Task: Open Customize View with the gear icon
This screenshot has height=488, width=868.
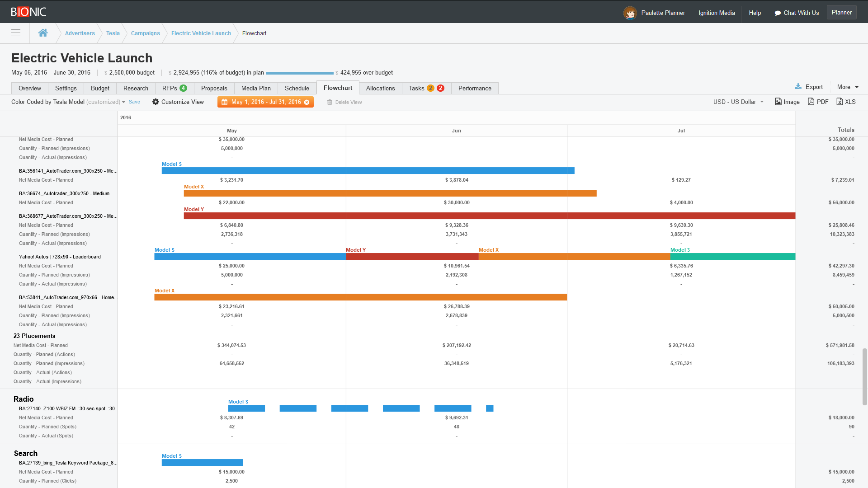Action: tap(156, 102)
